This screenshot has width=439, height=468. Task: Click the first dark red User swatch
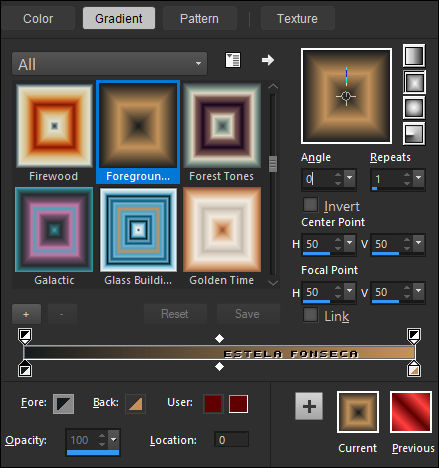point(213,404)
